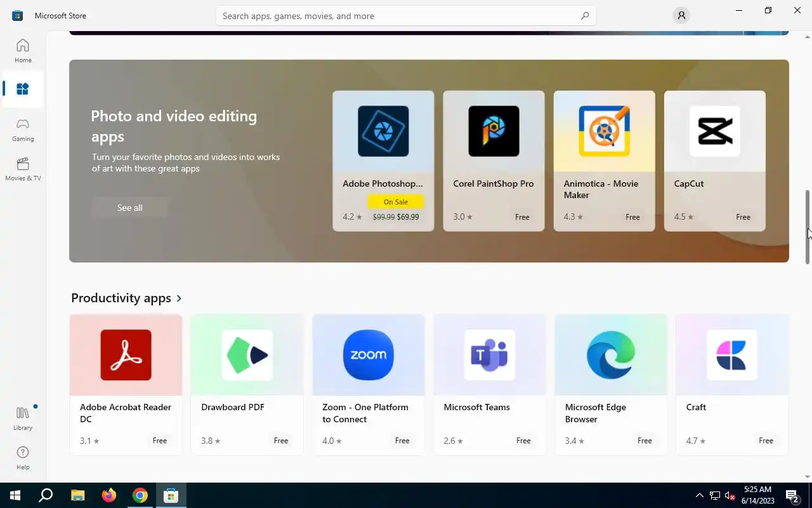Click Microsoft Store taskbar icon
The height and width of the screenshot is (508, 812).
point(171,495)
